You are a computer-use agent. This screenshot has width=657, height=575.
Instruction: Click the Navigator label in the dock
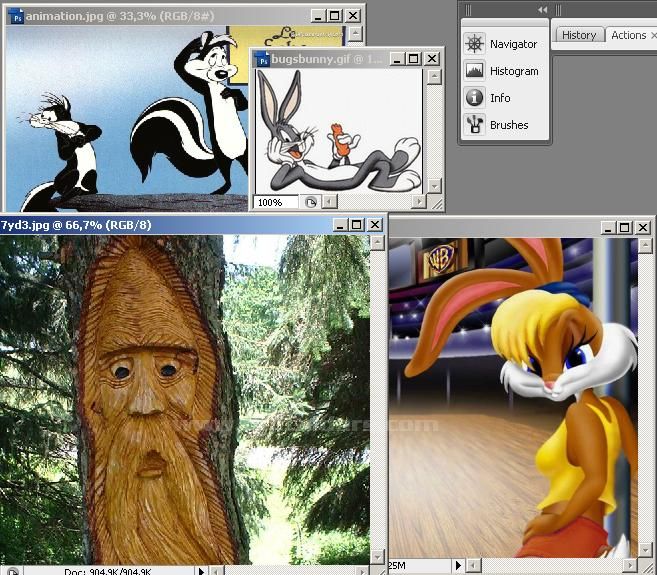pos(513,44)
